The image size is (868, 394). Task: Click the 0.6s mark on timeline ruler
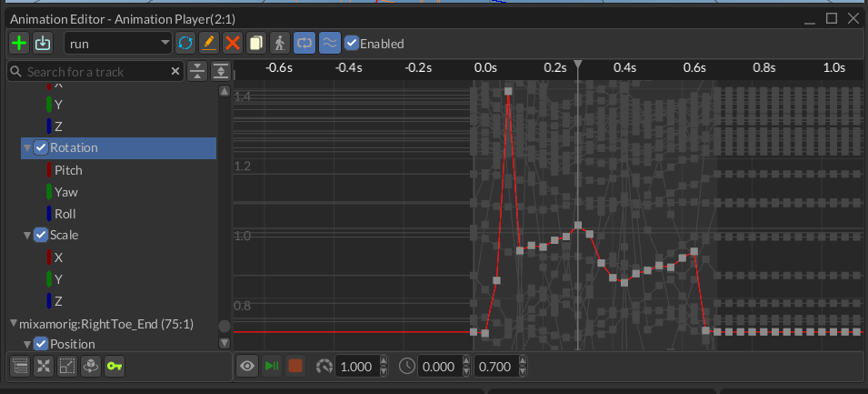(x=694, y=67)
